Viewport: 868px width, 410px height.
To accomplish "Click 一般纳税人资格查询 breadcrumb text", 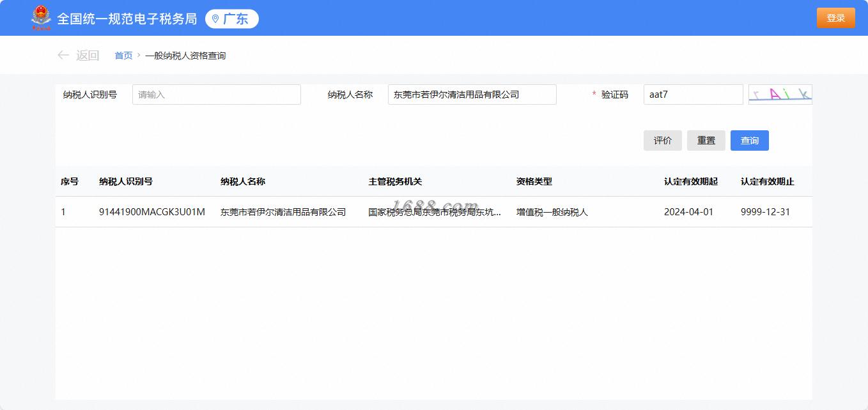I will click(185, 56).
